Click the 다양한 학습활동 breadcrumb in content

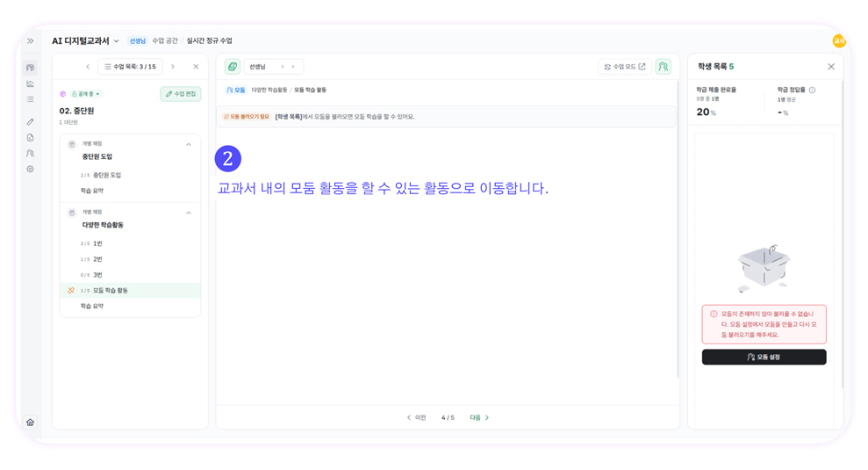pos(269,90)
